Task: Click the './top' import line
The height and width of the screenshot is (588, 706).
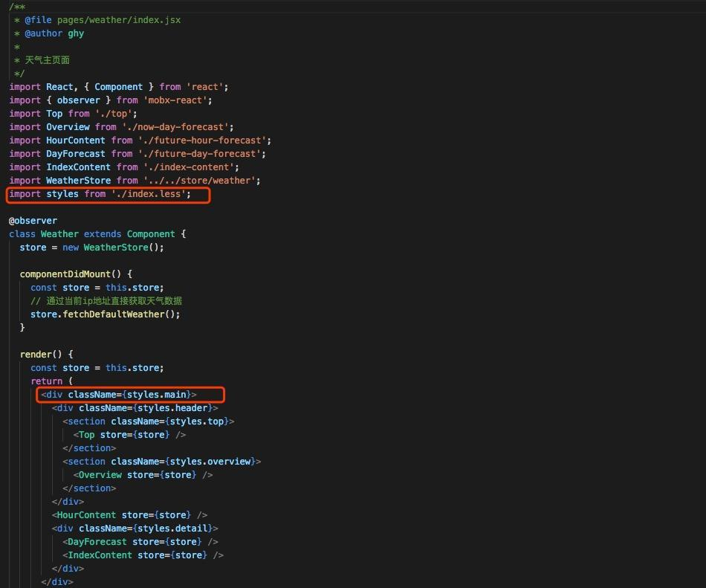Action: point(73,114)
